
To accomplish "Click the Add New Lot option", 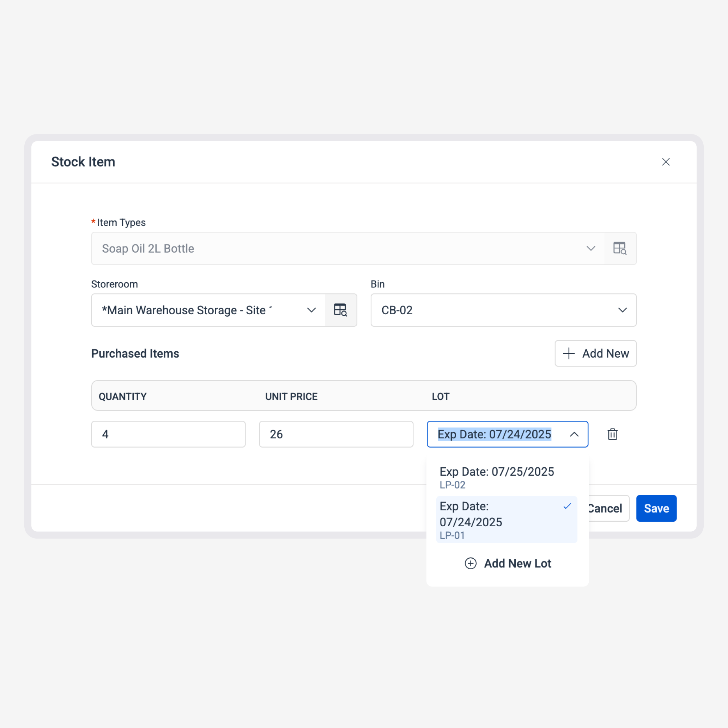I will [517, 563].
